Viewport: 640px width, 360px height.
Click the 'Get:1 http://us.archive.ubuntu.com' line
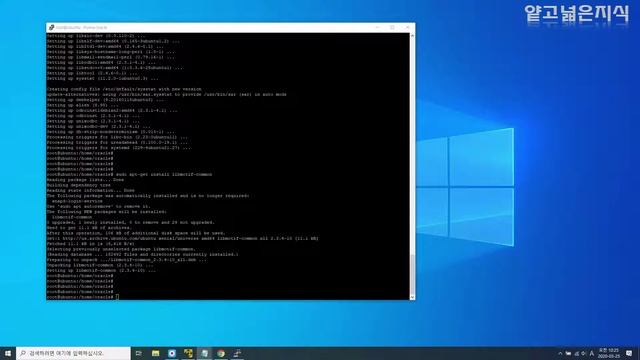(182, 238)
